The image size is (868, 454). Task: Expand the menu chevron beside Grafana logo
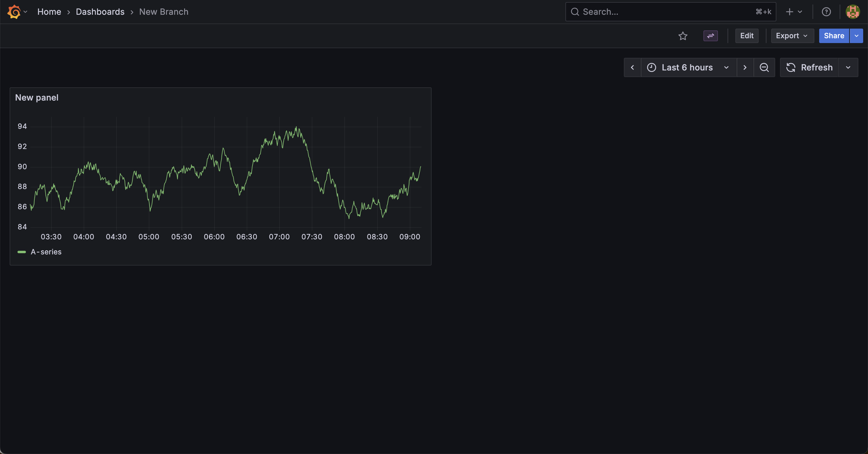click(26, 12)
